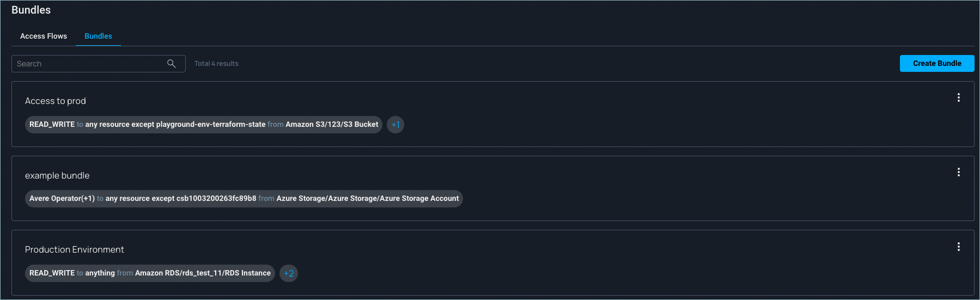Expand the +2 badge in Production Environment
This screenshot has height=300, width=980.
289,273
